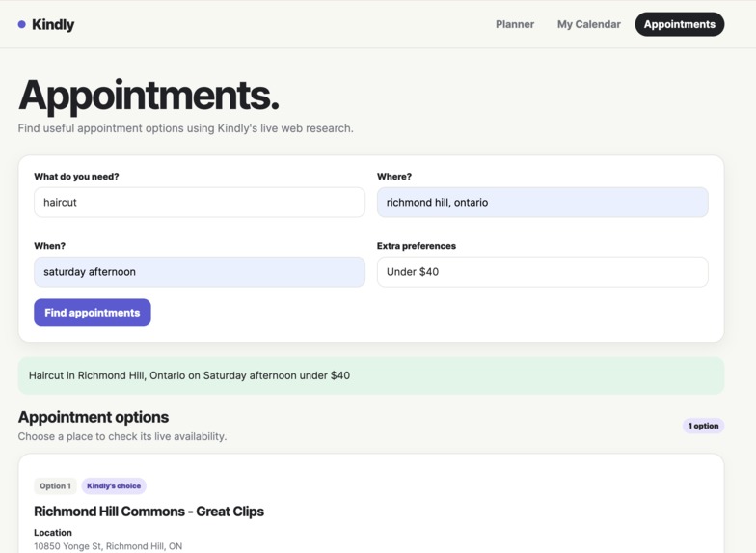Click the 'Where?' field label
Viewport: 756px width, 553px height.
(393, 177)
